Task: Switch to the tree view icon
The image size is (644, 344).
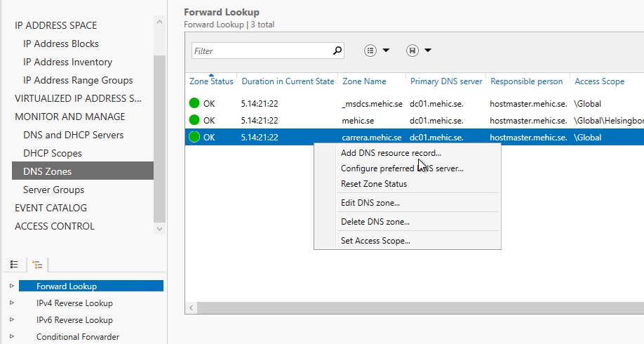Action: [x=37, y=265]
